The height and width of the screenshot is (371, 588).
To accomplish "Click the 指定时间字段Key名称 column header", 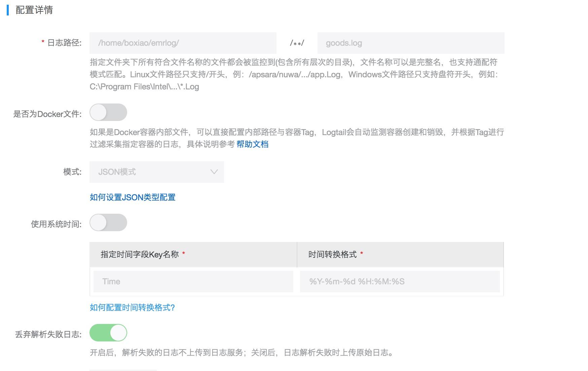I will [x=140, y=254].
